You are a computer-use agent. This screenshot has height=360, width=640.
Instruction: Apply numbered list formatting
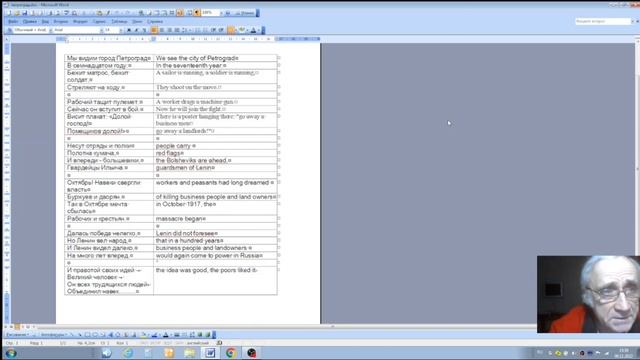(198, 30)
